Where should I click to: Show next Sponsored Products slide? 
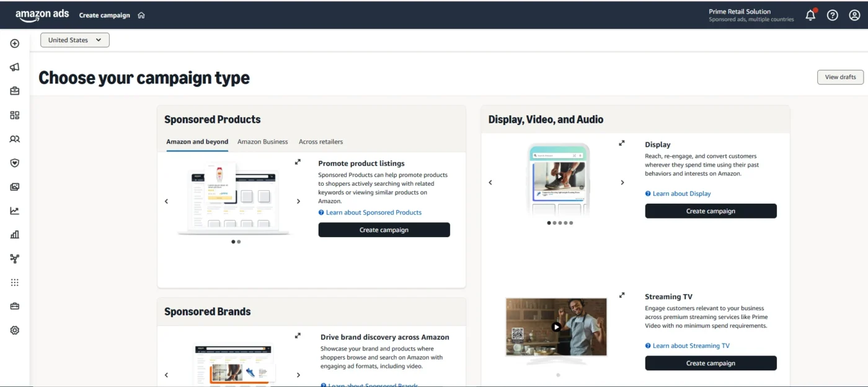click(298, 201)
